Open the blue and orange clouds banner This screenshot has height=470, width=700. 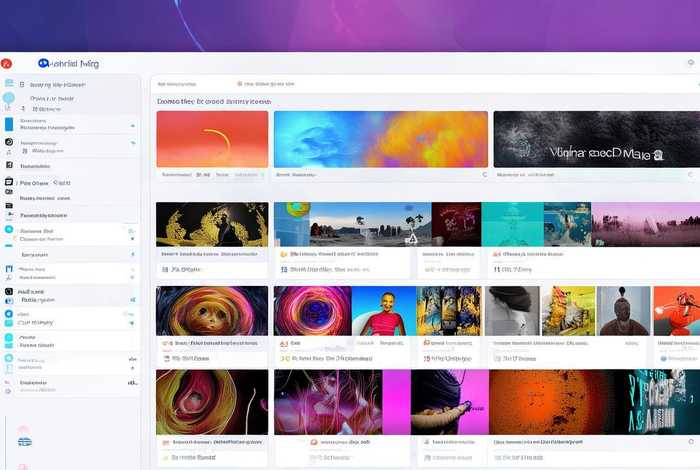380,138
